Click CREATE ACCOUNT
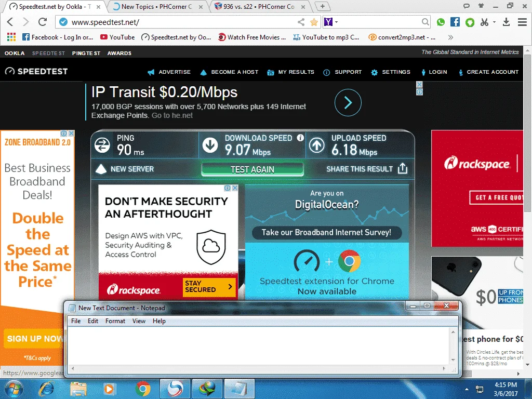 coord(488,72)
